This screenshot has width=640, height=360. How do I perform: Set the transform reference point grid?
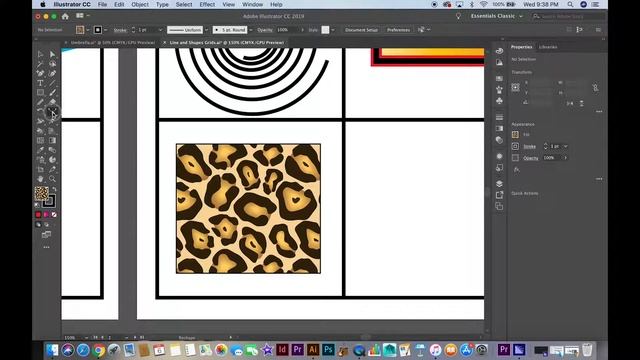(x=516, y=87)
